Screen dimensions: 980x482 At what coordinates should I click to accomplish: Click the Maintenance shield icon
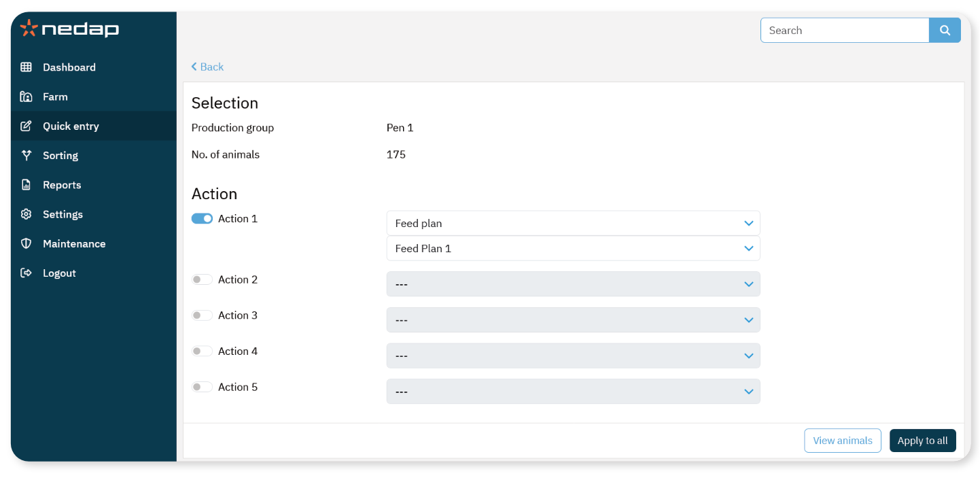click(x=27, y=243)
